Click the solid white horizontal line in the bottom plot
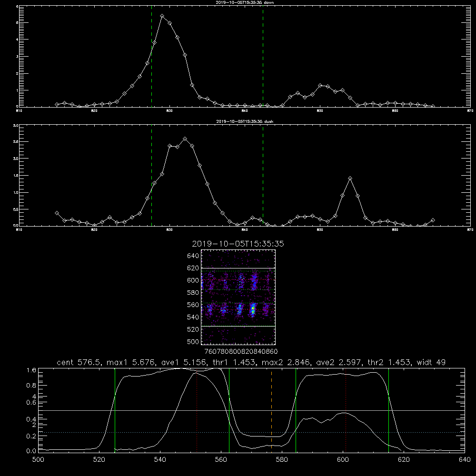The image size is (476, 476). click(251, 410)
